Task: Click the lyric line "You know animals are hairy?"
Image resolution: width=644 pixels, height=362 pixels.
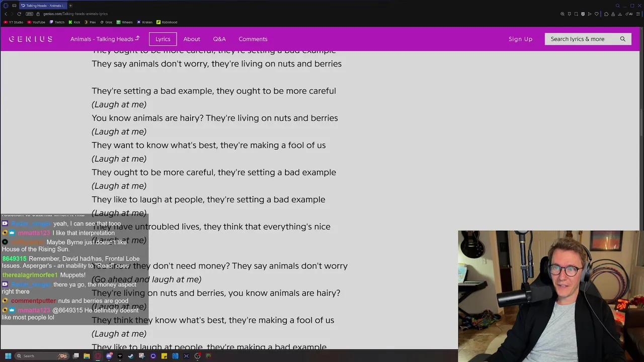Action: [147, 118]
